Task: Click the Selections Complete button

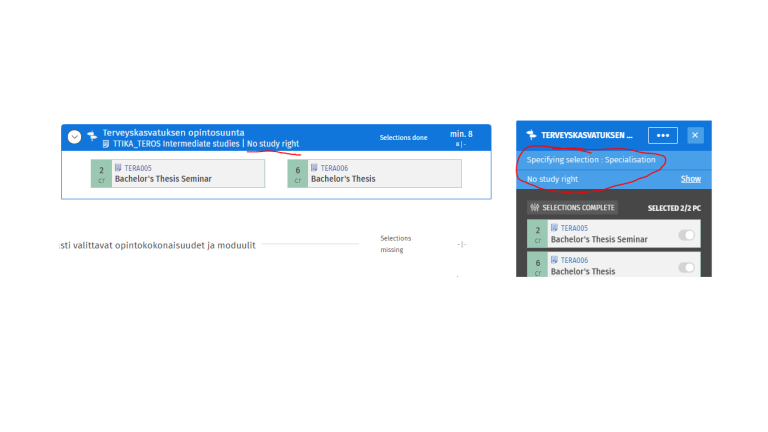Action: (572, 208)
